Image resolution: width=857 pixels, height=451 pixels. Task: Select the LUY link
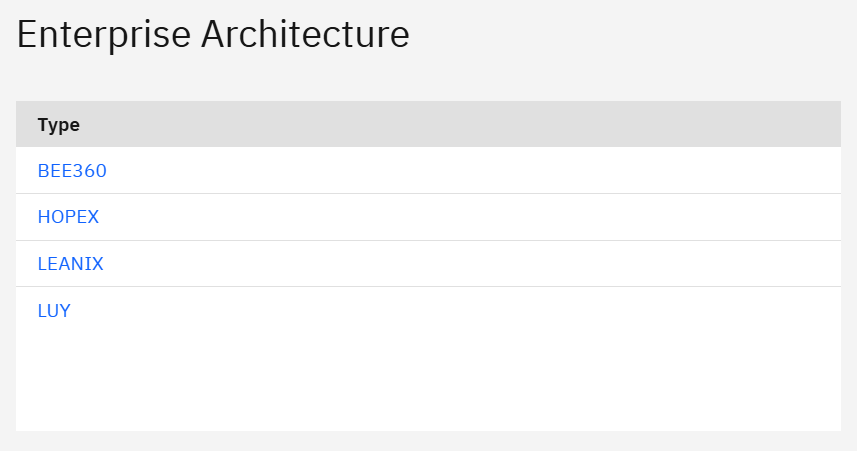coord(54,311)
